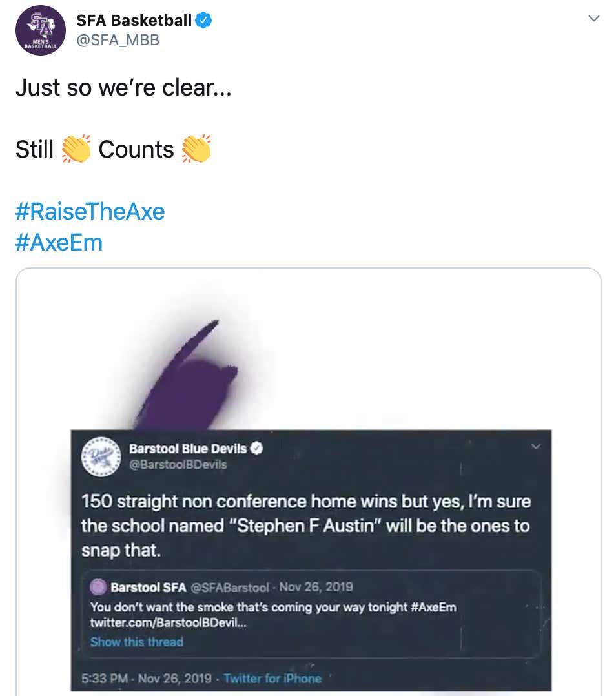The image size is (616, 696).
Task: Click the first clapping hands emoji
Action: point(76,149)
